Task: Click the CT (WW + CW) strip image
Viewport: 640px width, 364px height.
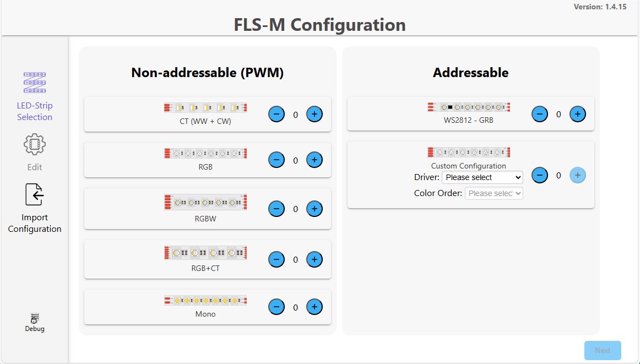Action: point(205,107)
